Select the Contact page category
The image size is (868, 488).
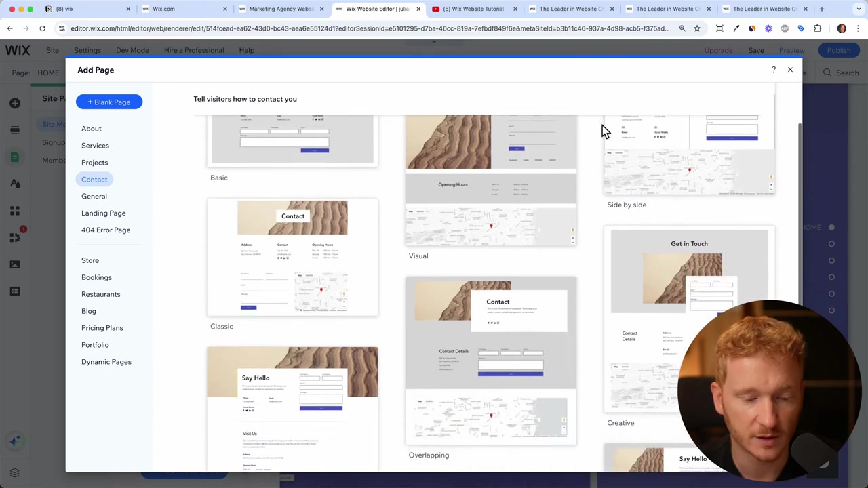[94, 180]
